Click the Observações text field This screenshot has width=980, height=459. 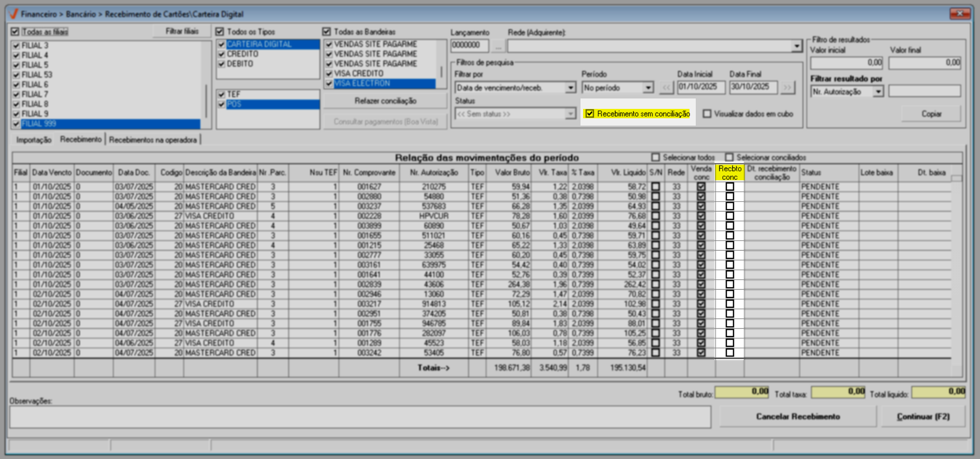click(360, 417)
